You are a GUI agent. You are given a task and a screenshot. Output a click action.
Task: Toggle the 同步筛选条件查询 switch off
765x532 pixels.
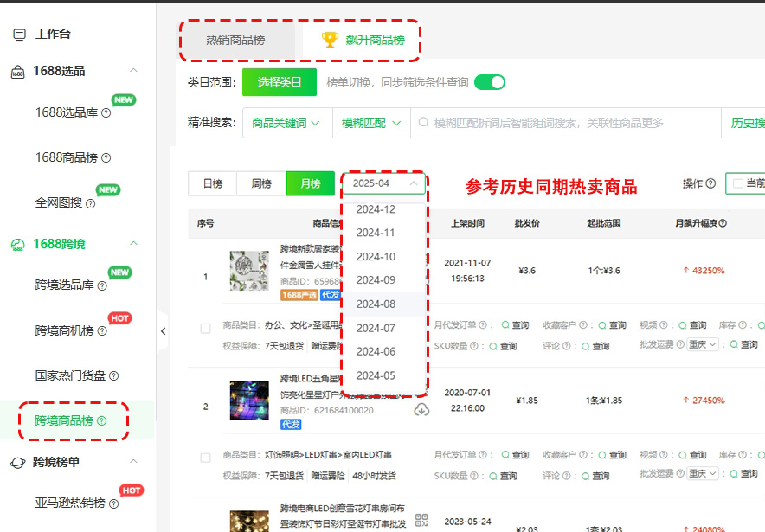(x=491, y=81)
